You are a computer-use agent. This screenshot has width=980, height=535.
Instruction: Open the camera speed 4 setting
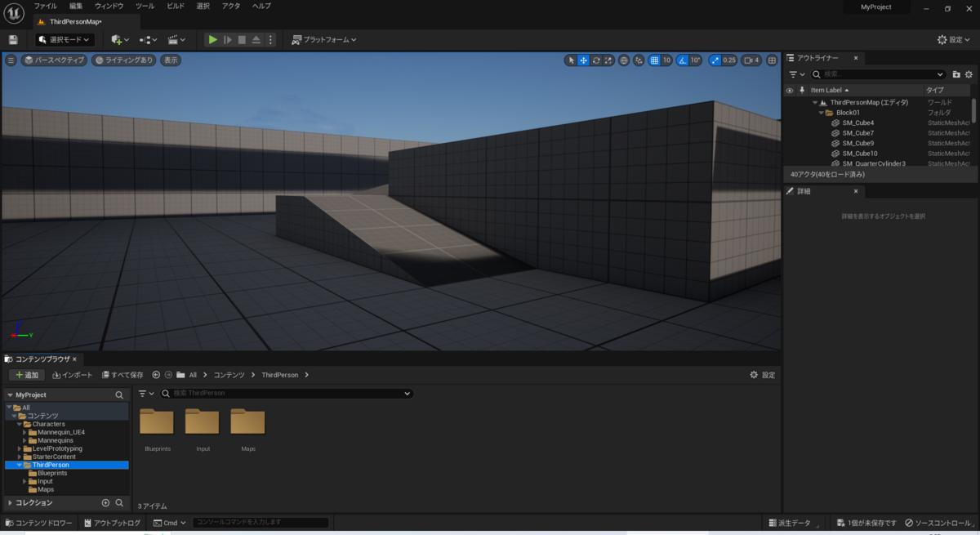coord(751,60)
